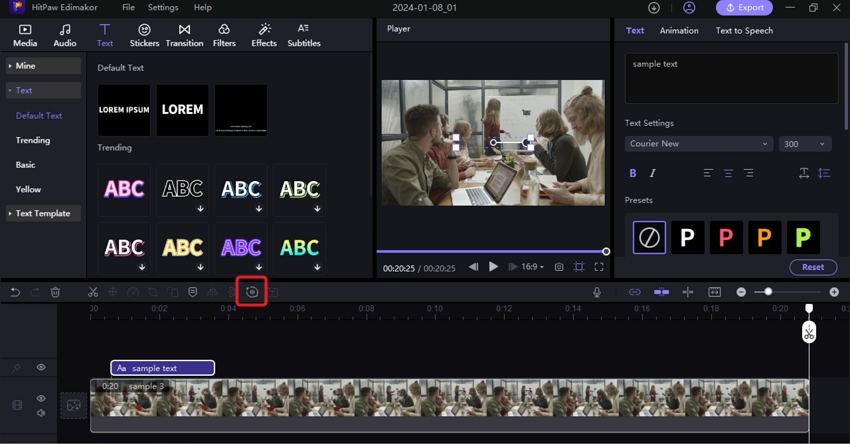Enter fullscreen player view
This screenshot has height=444, width=850.
coord(599,267)
